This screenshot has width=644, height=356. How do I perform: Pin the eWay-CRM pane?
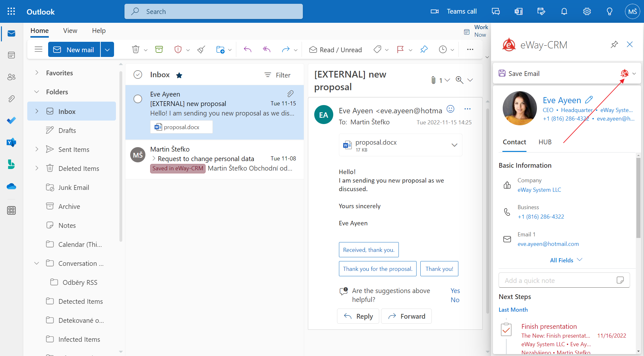point(614,44)
